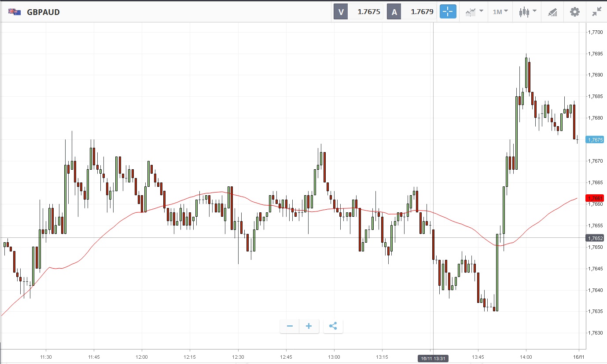Open chart settings gear
Image resolution: width=607 pixels, height=364 pixels.
click(x=575, y=12)
